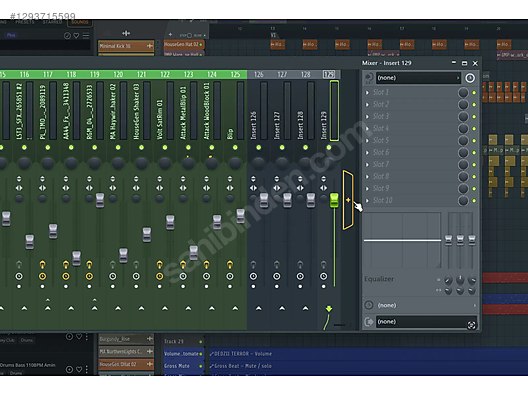Select mixer track number 123
The image size is (528, 396).
188,74
